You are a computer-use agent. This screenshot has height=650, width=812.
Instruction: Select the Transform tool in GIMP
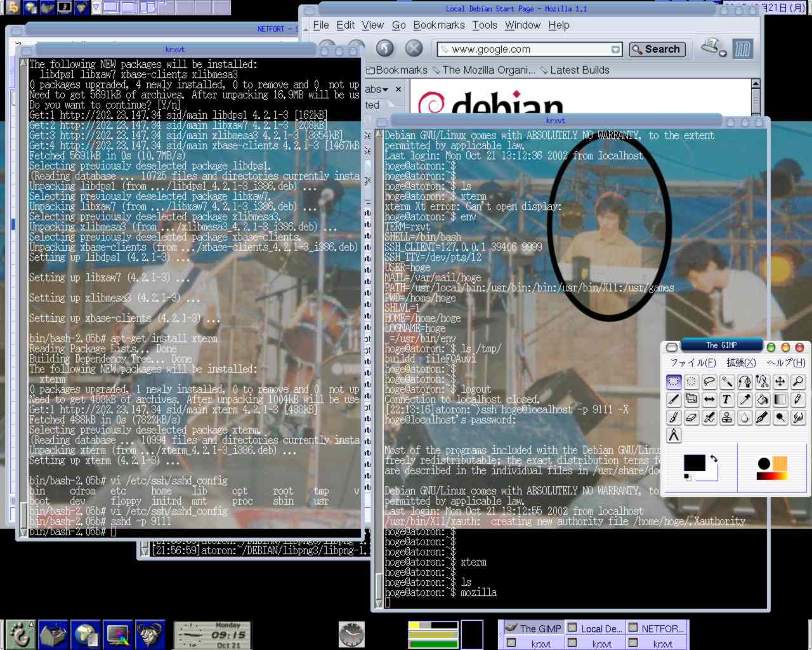point(691,399)
